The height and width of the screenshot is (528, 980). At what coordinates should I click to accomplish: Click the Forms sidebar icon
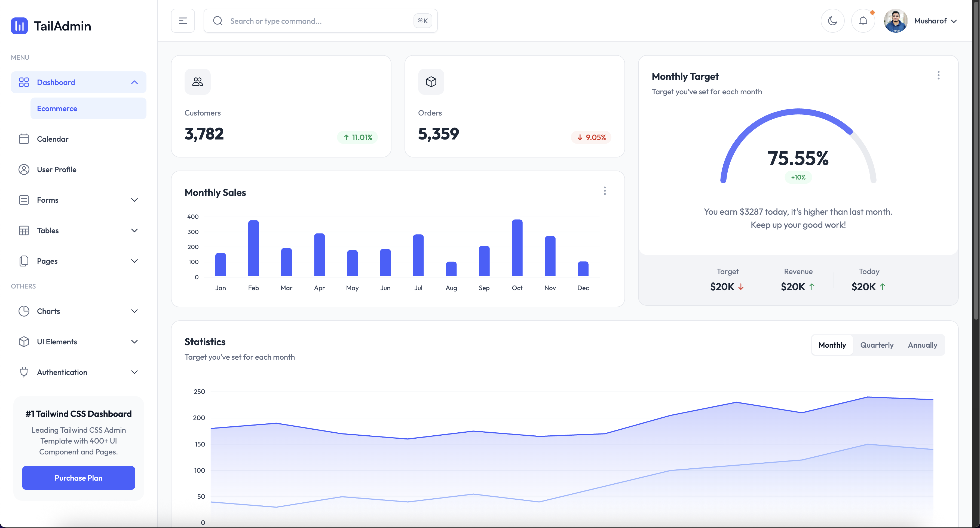(24, 200)
